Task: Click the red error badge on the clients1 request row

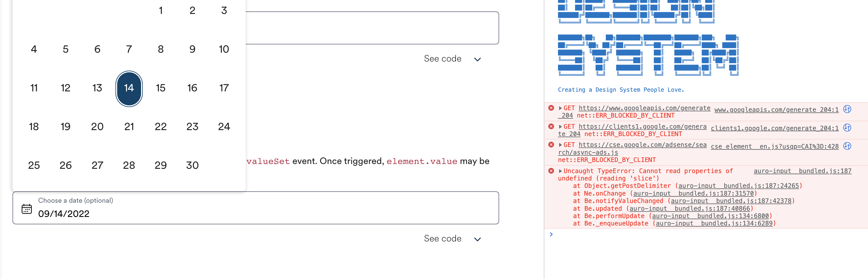Action: (551, 126)
